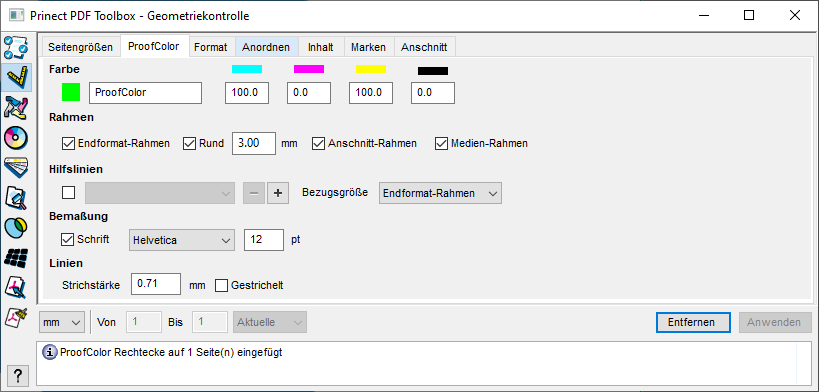Click the Von page number field
819x392 pixels.
(144, 322)
